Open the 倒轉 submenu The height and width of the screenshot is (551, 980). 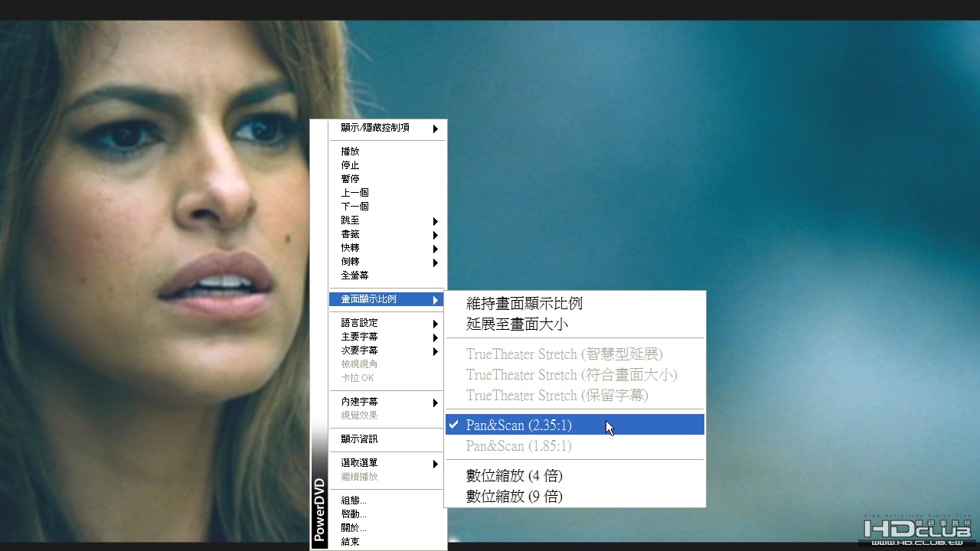(x=387, y=262)
